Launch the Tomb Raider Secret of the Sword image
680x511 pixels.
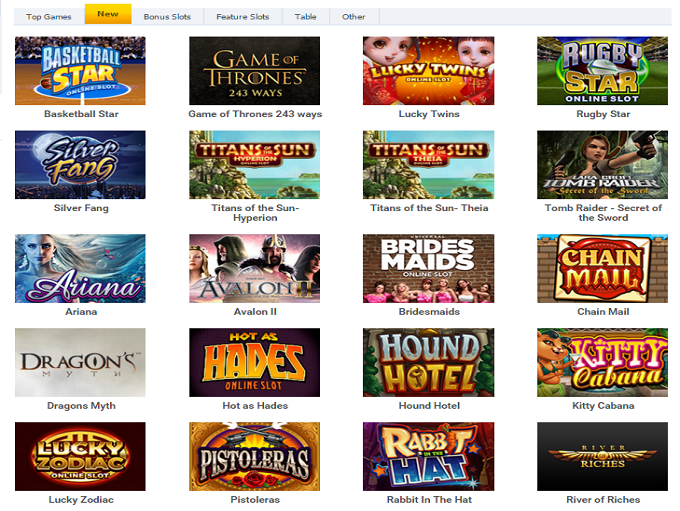click(x=602, y=165)
